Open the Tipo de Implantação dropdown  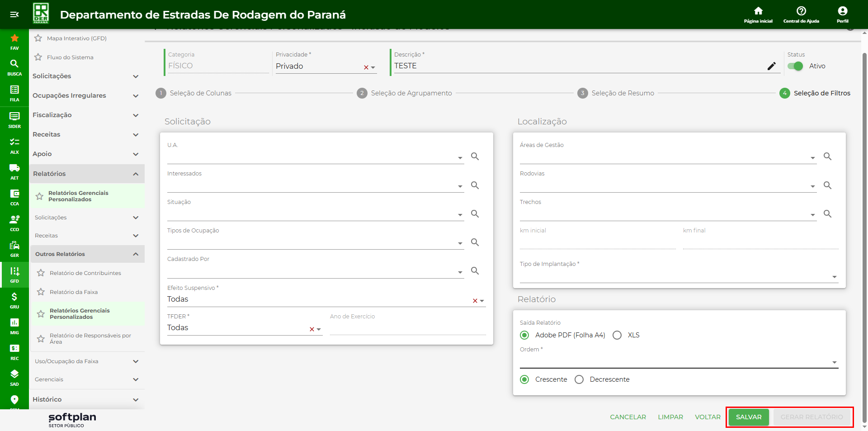678,276
